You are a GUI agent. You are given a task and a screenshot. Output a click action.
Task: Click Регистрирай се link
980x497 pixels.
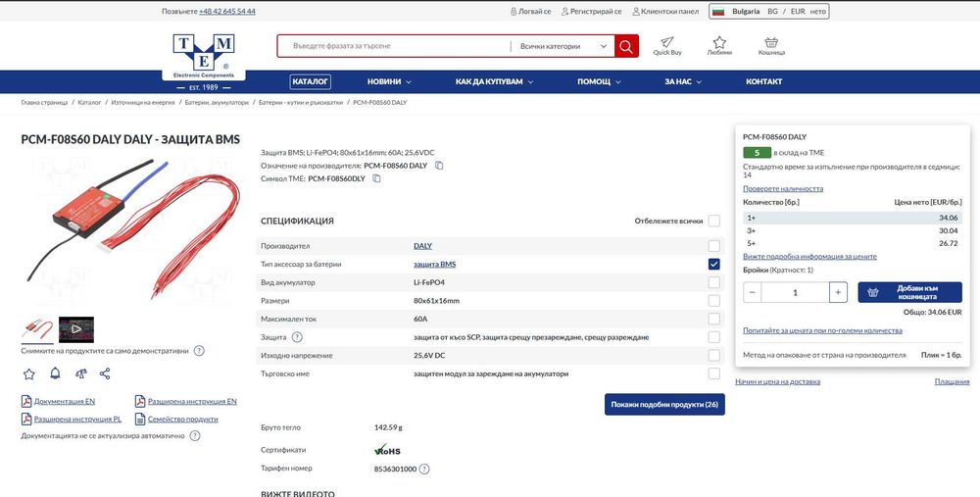pos(591,11)
